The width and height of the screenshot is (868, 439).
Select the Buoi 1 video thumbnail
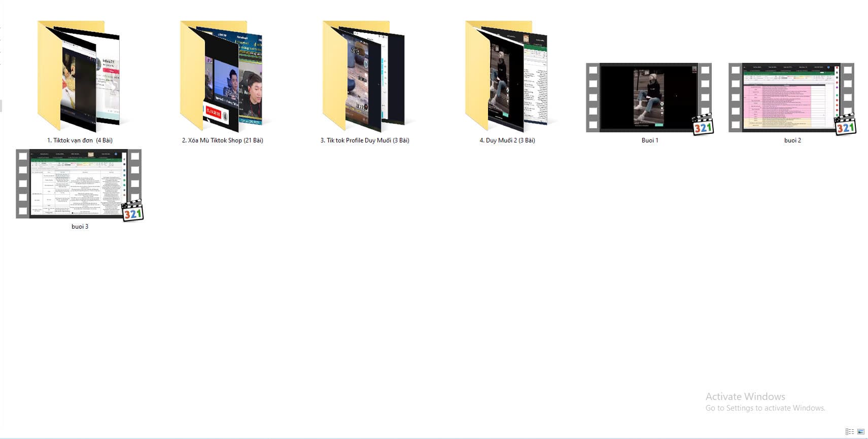pos(649,98)
